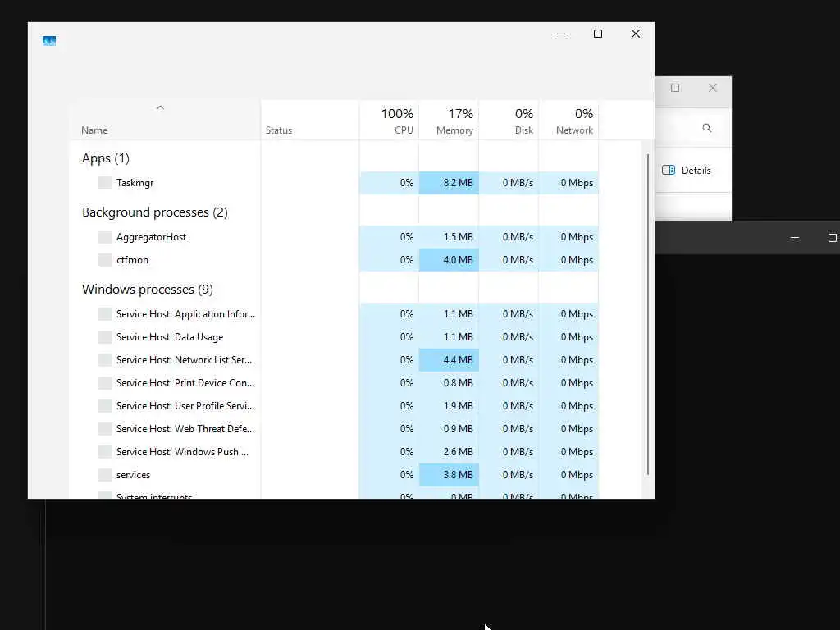The width and height of the screenshot is (840, 630).
Task: Click icon of Service Host: Windows Push
Action: pyautogui.click(x=105, y=452)
